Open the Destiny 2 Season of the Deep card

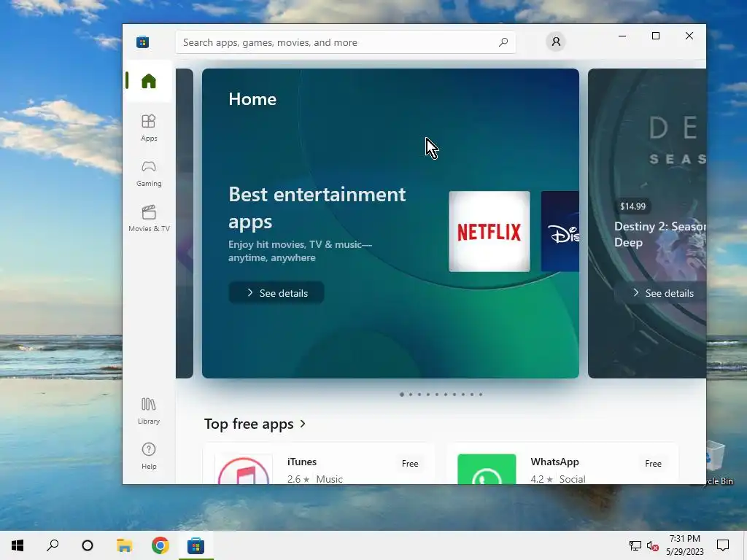click(x=647, y=223)
